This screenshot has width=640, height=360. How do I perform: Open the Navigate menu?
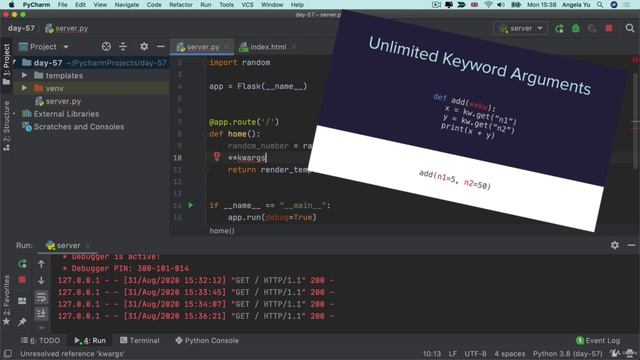(127, 5)
